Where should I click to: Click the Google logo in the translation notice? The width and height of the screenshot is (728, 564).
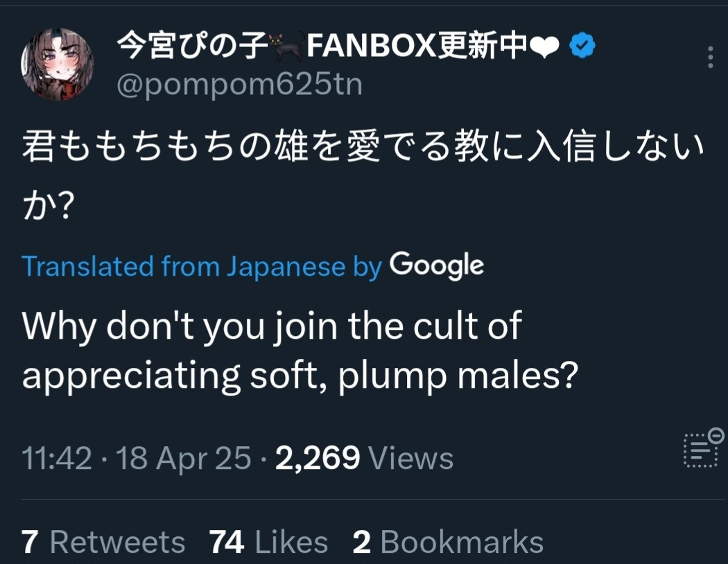point(436,265)
